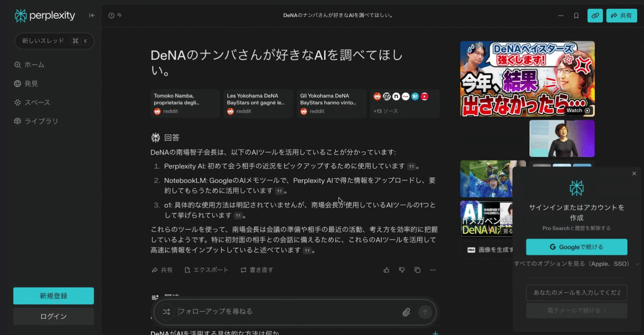Collapse the sidebar with the arrow icon
Viewport: 644px width, 335px height.
[92, 16]
